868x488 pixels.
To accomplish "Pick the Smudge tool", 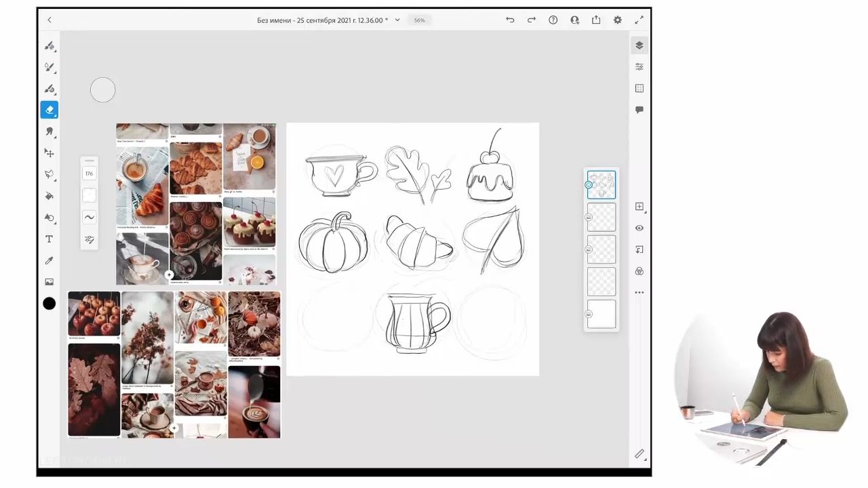I will point(50,131).
